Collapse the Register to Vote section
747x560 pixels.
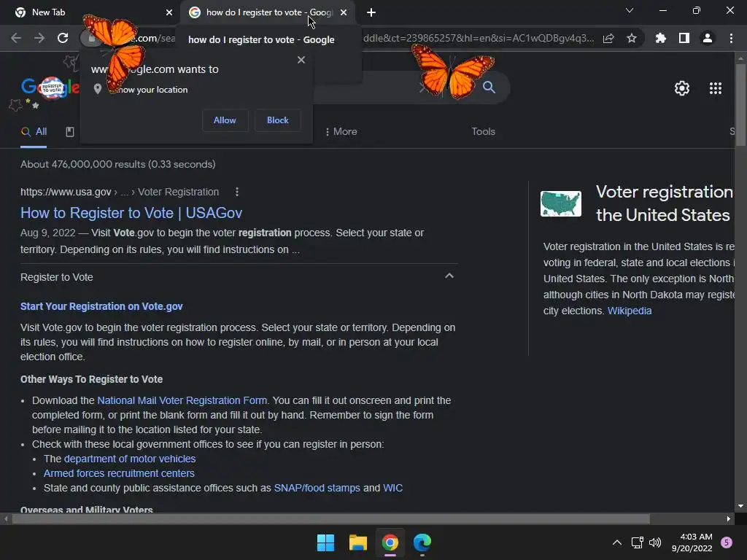coord(449,276)
